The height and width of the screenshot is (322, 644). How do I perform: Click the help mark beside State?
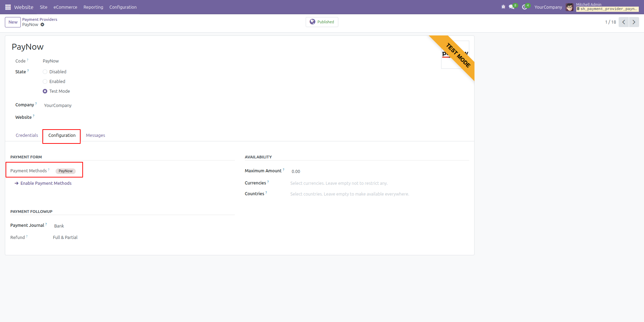(28, 71)
